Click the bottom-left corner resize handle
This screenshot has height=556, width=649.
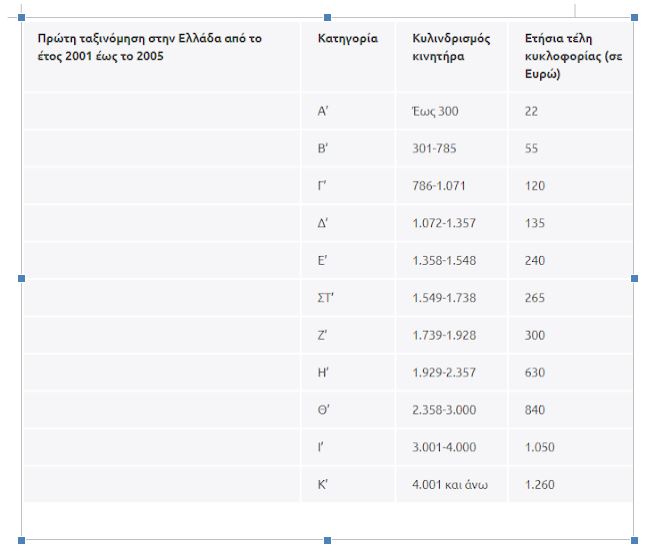[22, 540]
